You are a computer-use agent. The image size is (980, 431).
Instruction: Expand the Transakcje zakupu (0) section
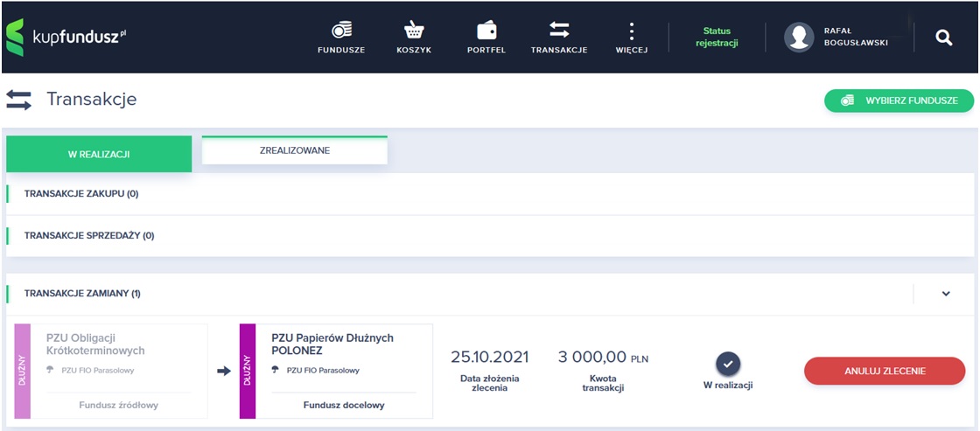490,193
